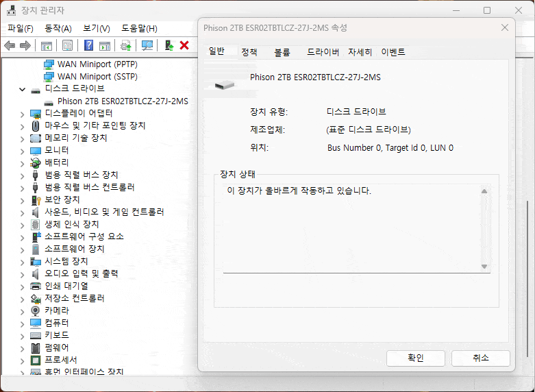This screenshot has height=392, width=535.
Task: Click the blue Help question mark icon
Action: tap(88, 45)
